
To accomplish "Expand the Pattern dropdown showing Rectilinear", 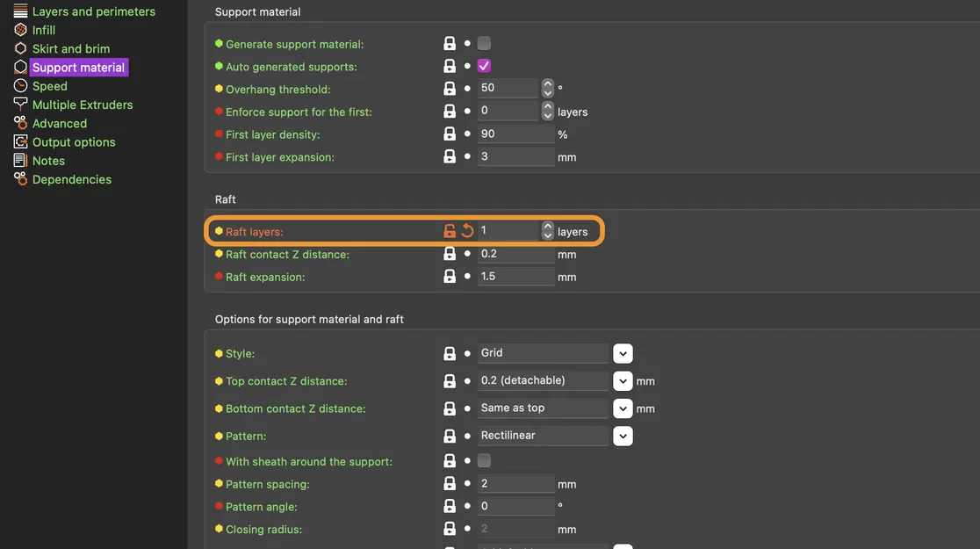I will pyautogui.click(x=623, y=436).
